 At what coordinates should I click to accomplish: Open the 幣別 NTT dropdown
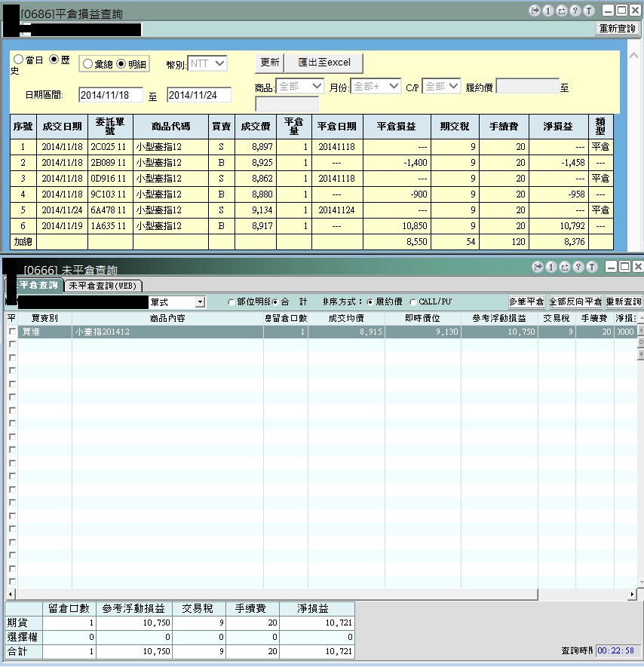coord(207,64)
